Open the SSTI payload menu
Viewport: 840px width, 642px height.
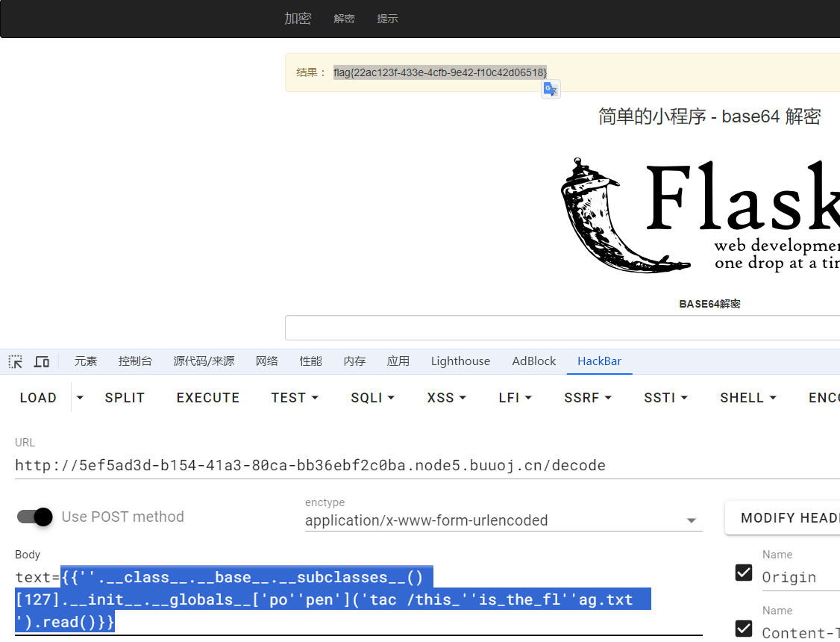[x=665, y=398]
